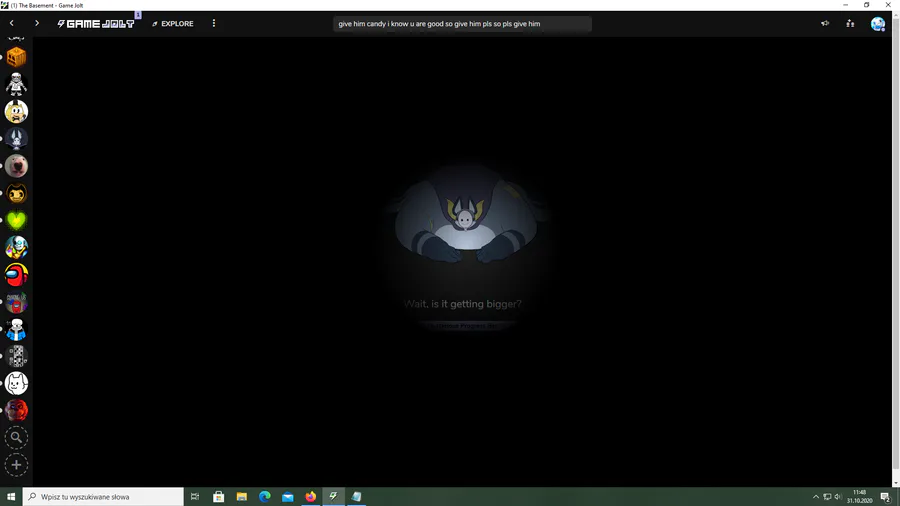This screenshot has height=506, width=900.
Task: Open the dark rabbit-eared community icon
Action: pos(16,139)
